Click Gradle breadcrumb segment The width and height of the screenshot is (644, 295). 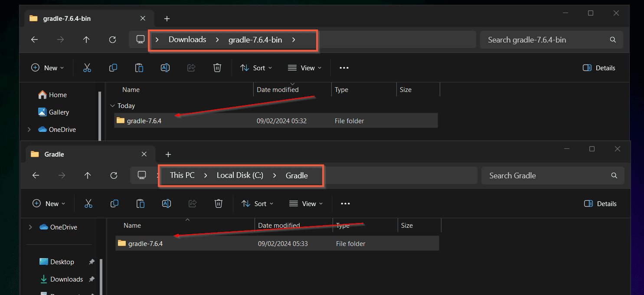(x=297, y=176)
